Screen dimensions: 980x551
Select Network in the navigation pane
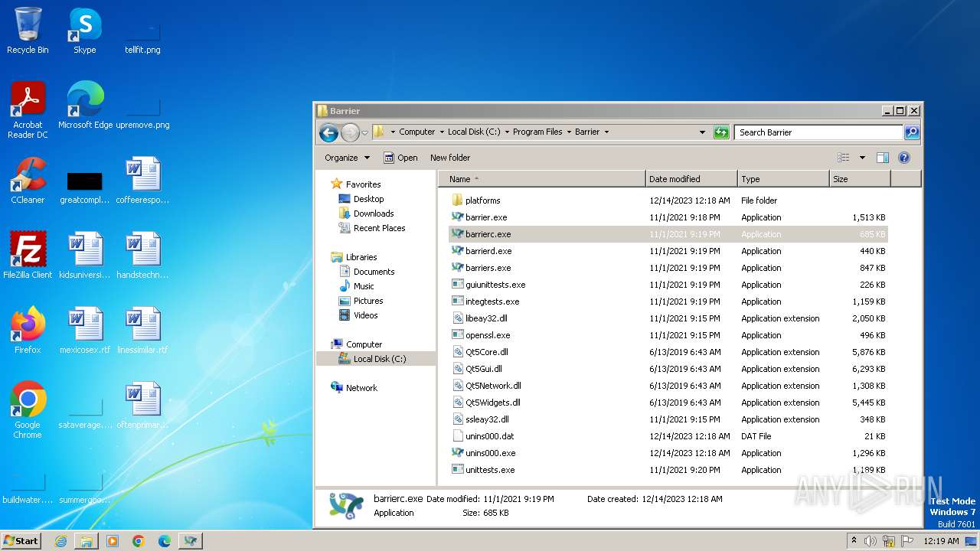coord(361,388)
